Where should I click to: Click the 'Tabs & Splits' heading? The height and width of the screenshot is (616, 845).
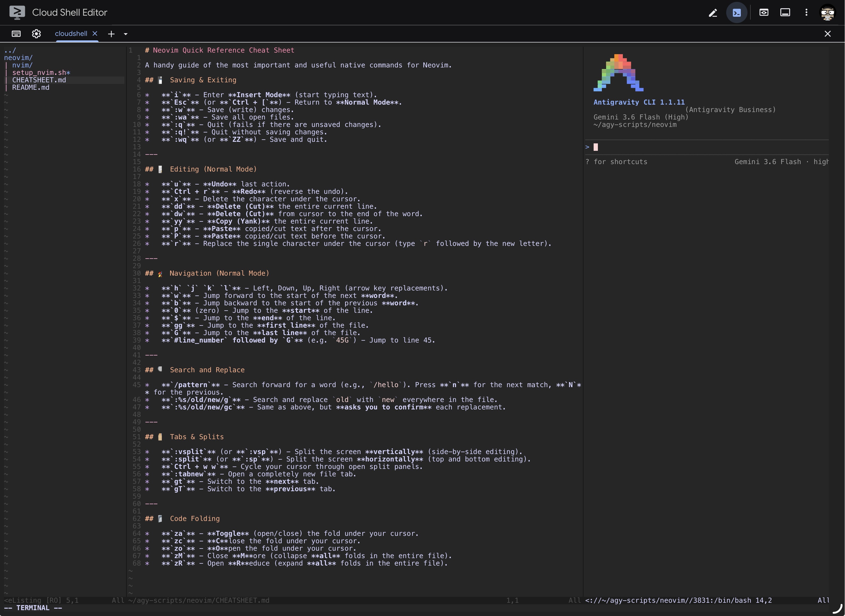tap(197, 437)
